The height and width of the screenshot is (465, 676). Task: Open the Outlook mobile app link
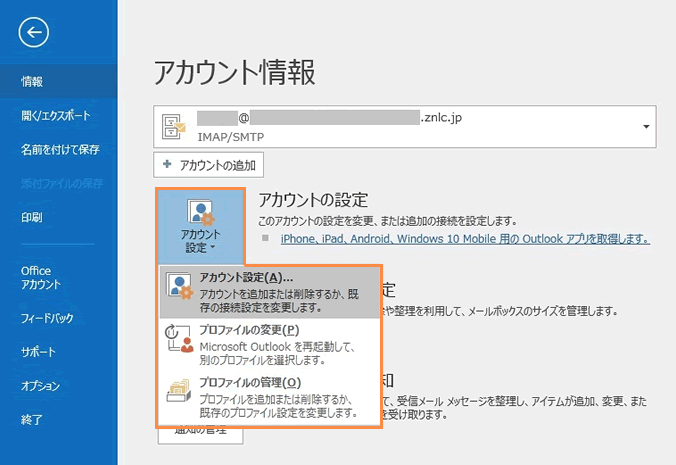tap(465, 239)
